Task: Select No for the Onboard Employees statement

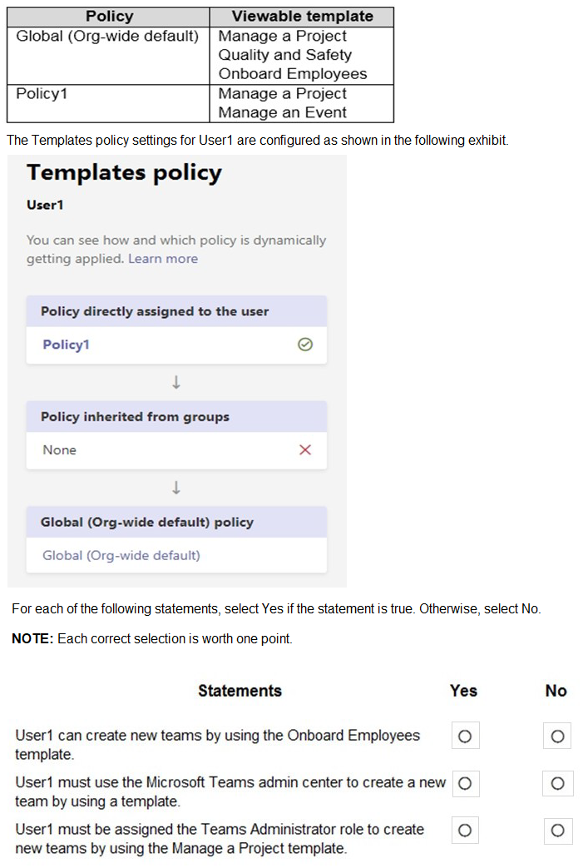Action: 557,737
